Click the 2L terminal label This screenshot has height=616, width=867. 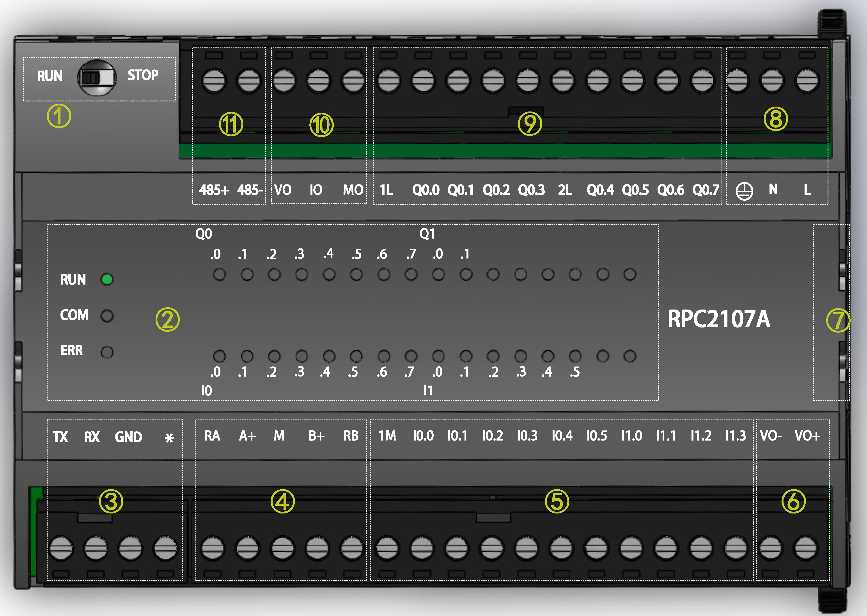coord(565,190)
